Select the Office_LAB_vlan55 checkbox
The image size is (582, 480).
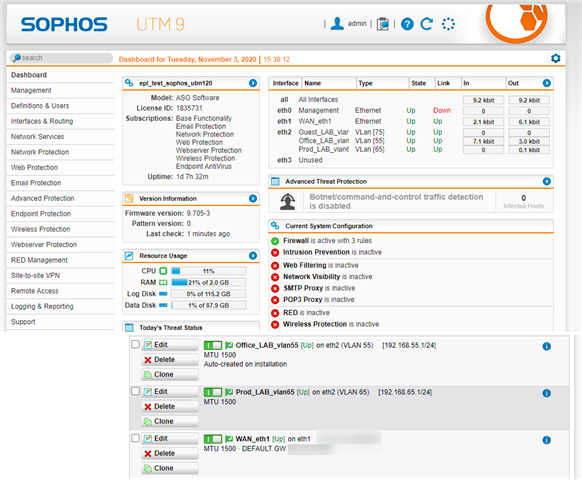(135, 344)
